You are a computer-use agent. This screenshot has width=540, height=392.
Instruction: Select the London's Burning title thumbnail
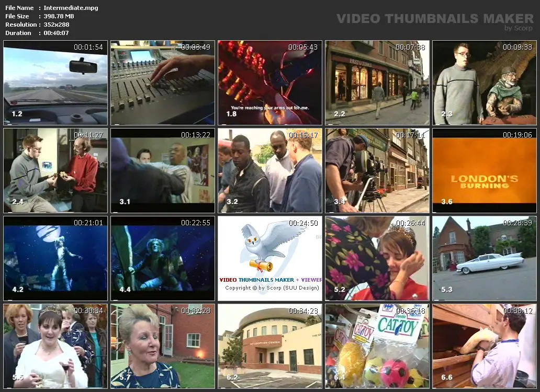coord(485,170)
